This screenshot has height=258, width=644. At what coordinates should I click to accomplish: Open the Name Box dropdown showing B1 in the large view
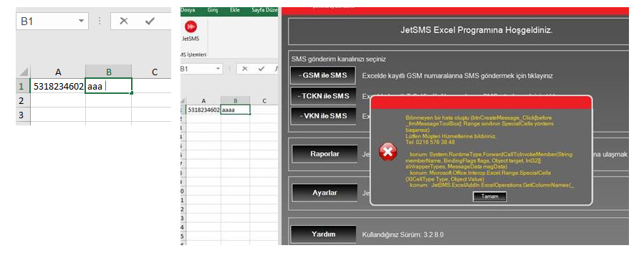[x=82, y=21]
